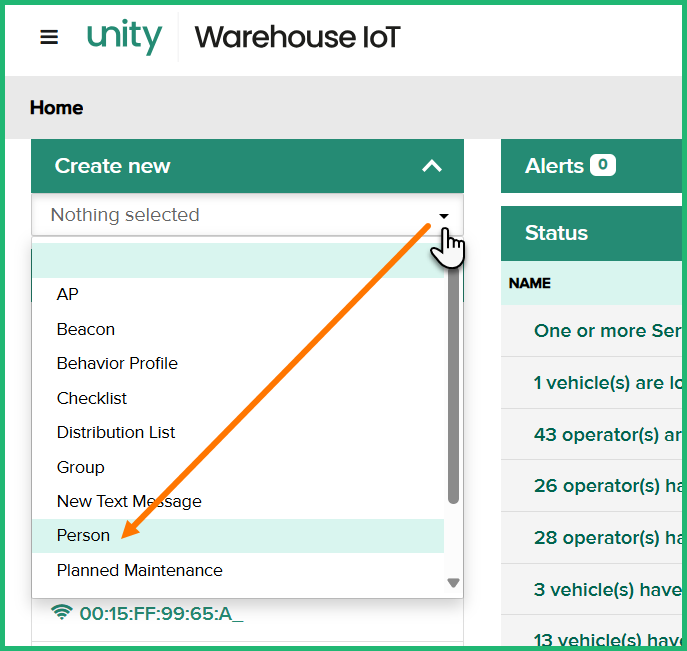Select Behavior Profile option

[x=117, y=363]
